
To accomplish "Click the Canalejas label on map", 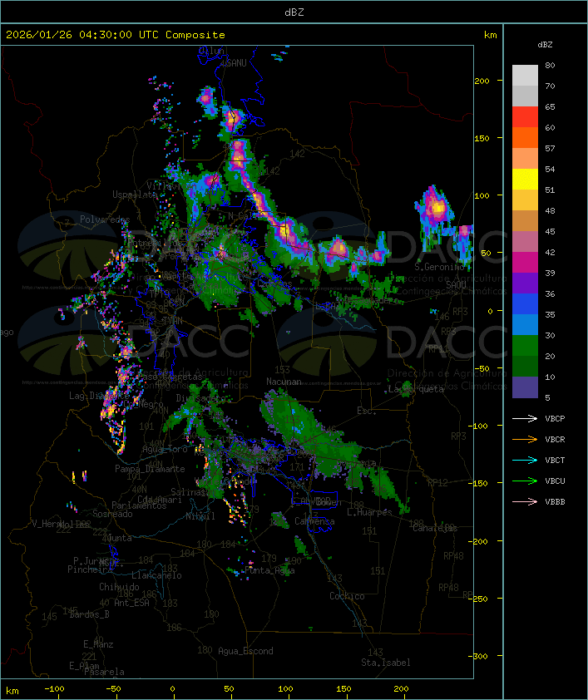I will tap(435, 528).
